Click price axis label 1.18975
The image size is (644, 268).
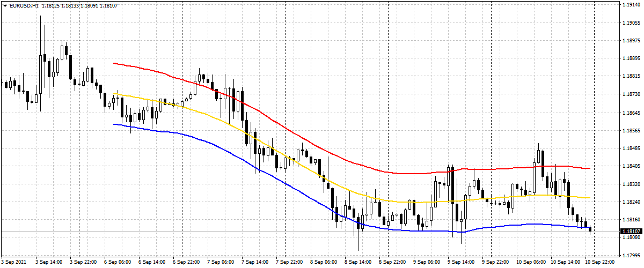click(x=631, y=41)
